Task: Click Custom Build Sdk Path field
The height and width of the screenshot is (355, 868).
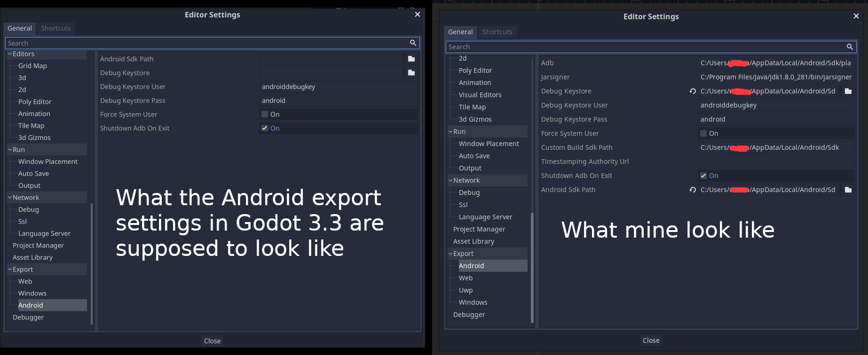Action: 776,147
